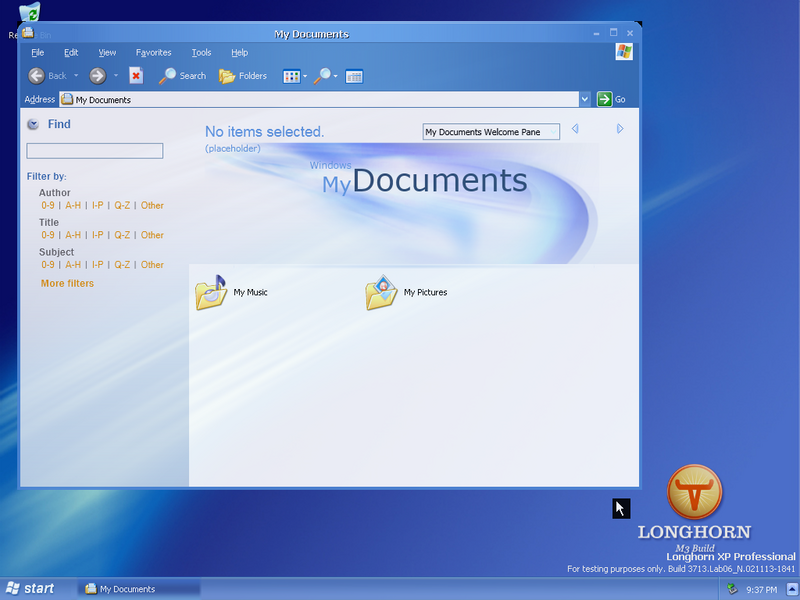The image size is (800, 600).
Task: Open the View menu
Action: point(107,53)
